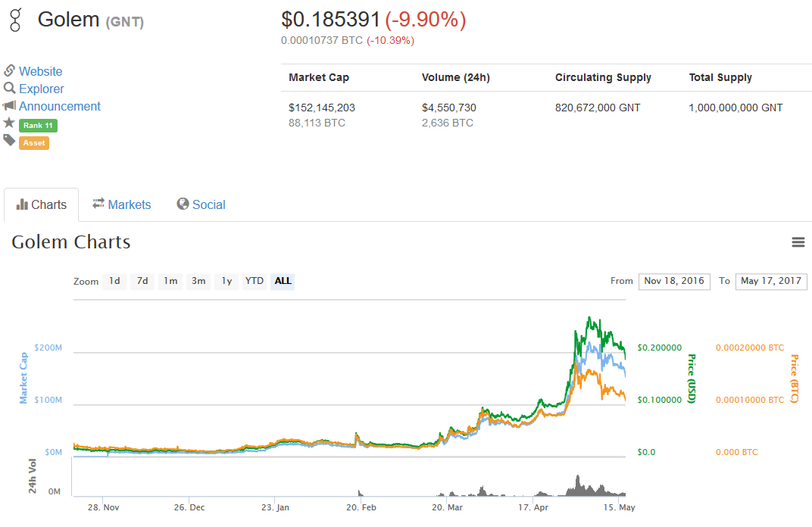Click the 28. Nov date label
The image size is (812, 527).
click(104, 507)
